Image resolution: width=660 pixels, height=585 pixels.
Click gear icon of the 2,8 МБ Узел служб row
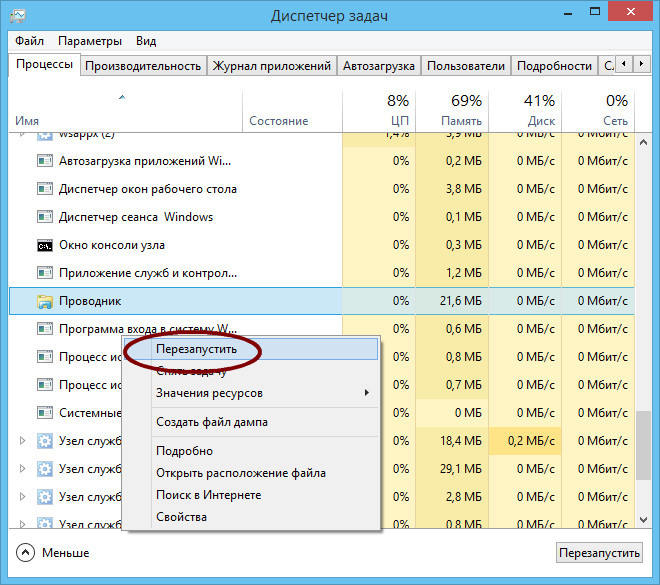point(45,497)
